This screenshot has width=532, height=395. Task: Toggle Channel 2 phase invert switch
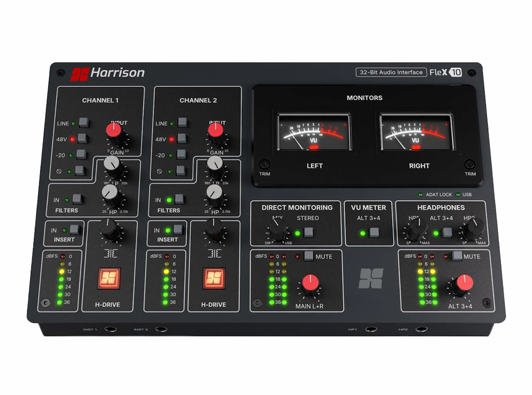tap(181, 170)
